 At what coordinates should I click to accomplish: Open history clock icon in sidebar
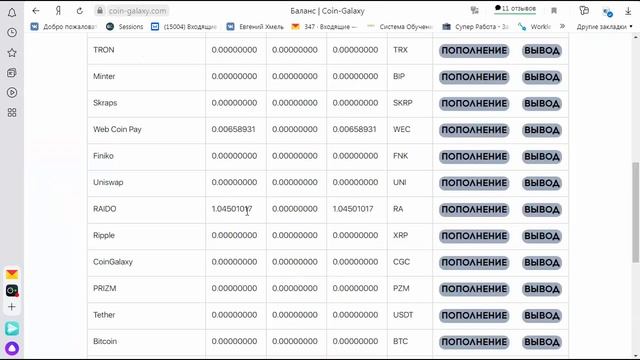(x=12, y=33)
